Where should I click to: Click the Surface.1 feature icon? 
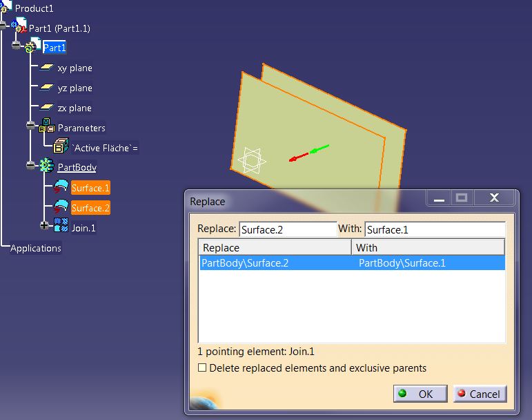pos(61,187)
